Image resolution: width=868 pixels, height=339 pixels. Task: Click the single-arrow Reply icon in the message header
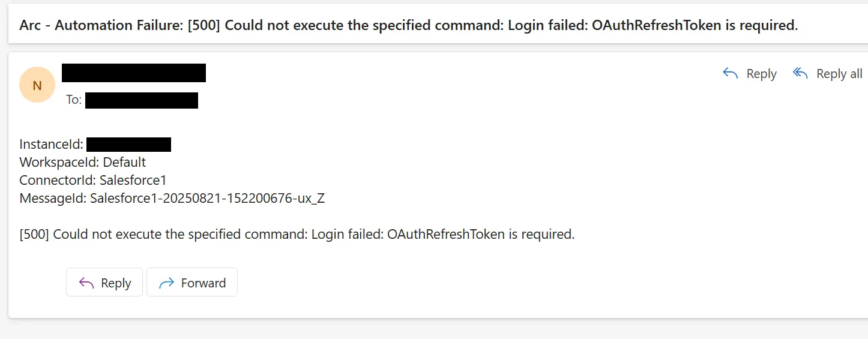(731, 73)
